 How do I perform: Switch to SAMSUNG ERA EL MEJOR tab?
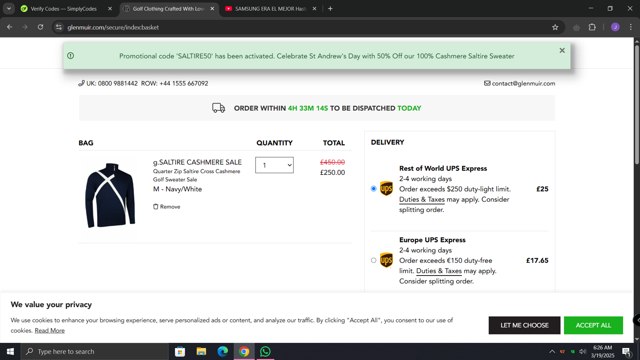point(270,9)
